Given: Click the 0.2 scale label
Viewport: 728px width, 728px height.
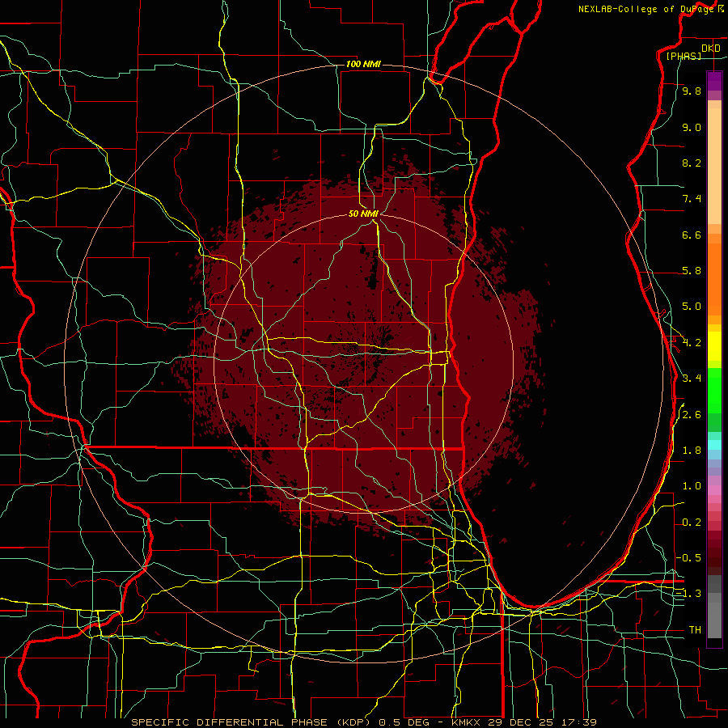Looking at the screenshot, I should 692,523.
